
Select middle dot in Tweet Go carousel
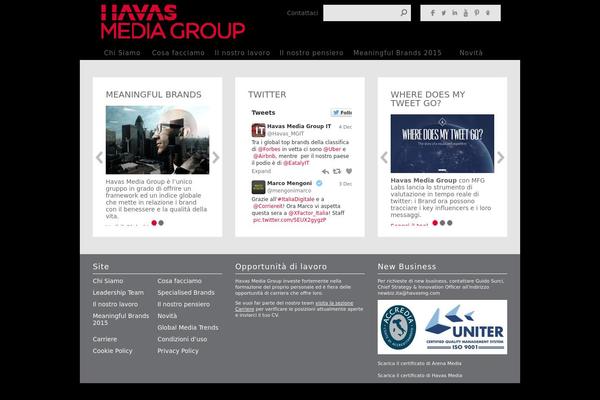(x=442, y=223)
